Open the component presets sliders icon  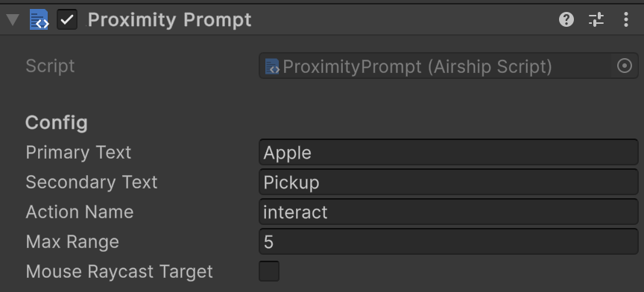(x=596, y=19)
